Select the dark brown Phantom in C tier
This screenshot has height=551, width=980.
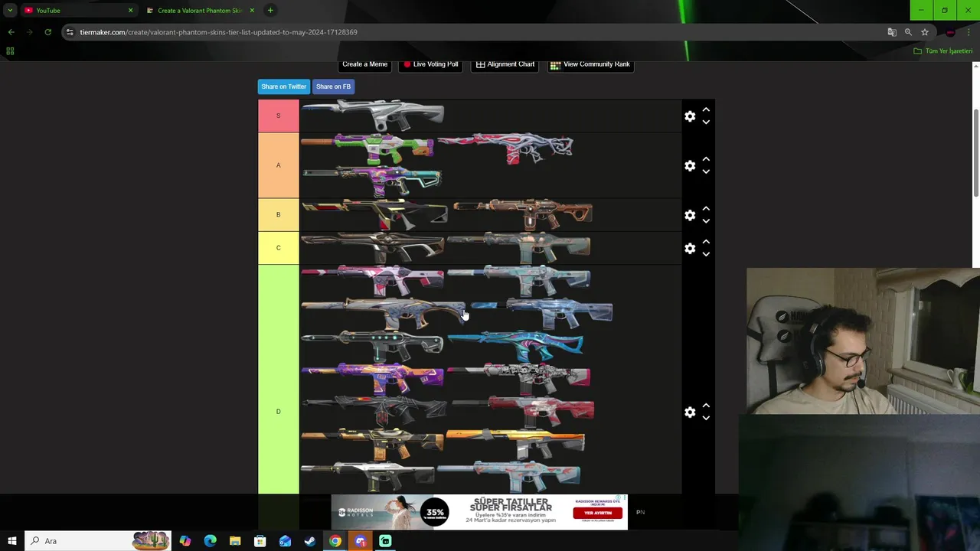coord(373,247)
